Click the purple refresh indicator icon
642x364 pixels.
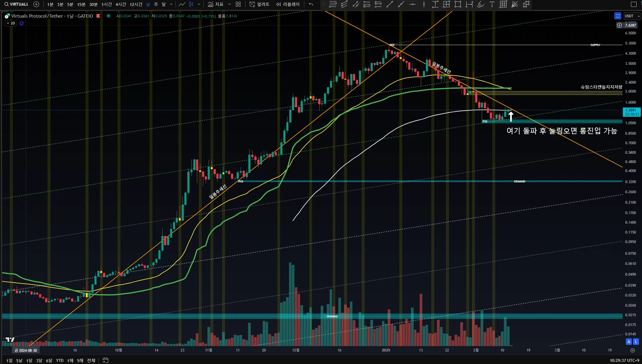[22, 23]
